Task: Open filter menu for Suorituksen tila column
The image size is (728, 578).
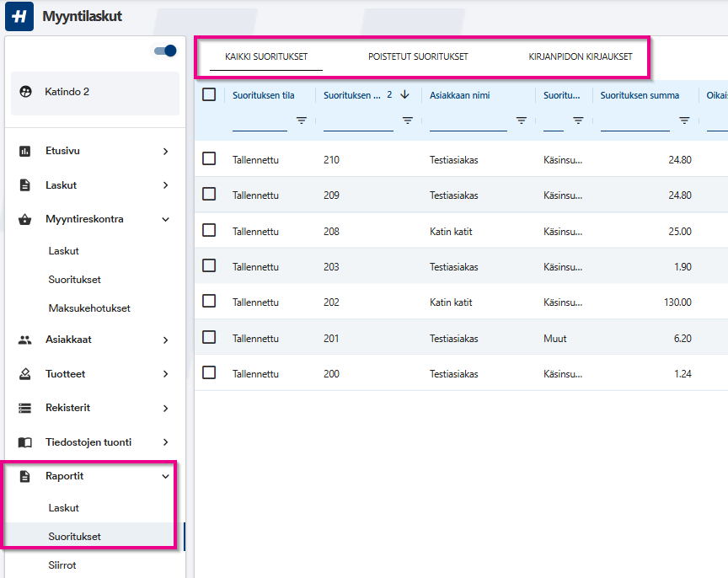Action: 302,120
